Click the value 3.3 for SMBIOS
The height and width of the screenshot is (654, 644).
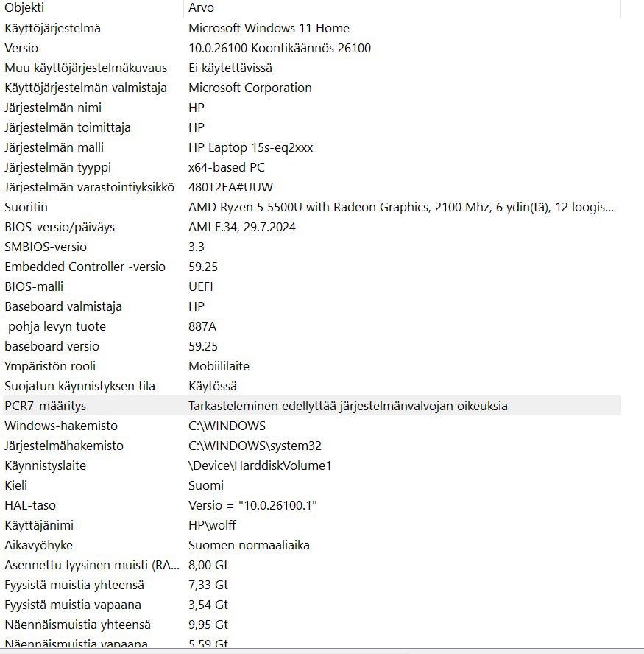point(197,247)
